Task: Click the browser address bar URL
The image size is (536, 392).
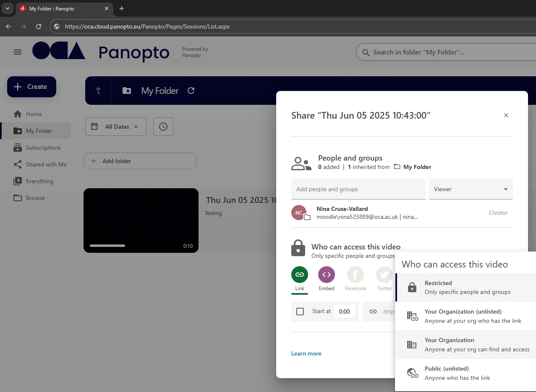Action: 147,26
